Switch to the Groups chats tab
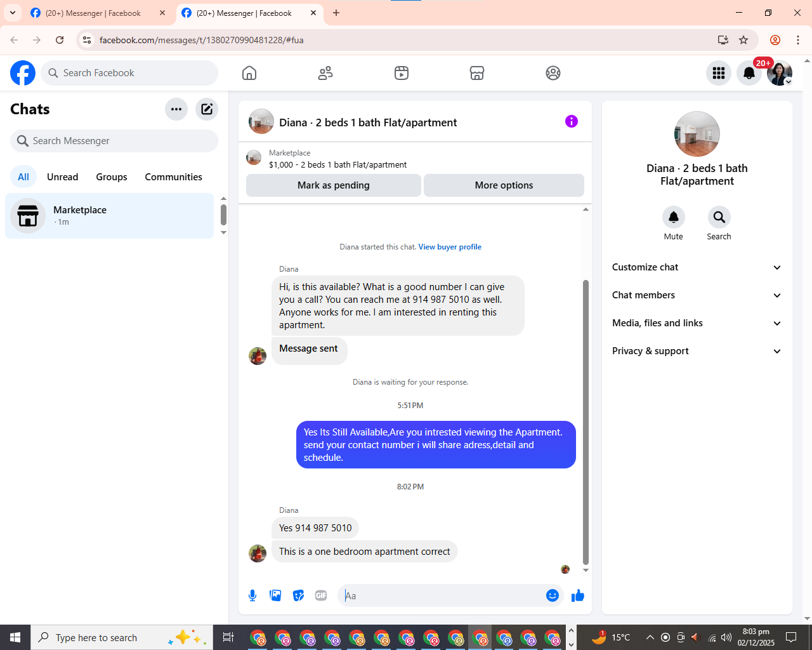The image size is (812, 650). coord(112,177)
